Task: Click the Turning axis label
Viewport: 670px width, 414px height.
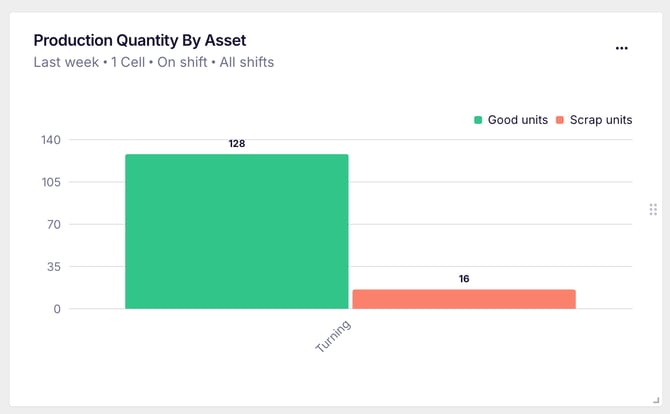Action: 333,336
